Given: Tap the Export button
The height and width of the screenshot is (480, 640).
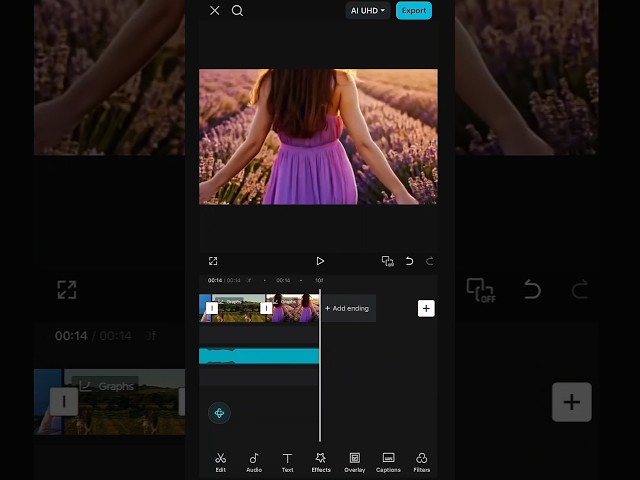Looking at the screenshot, I should tap(414, 11).
